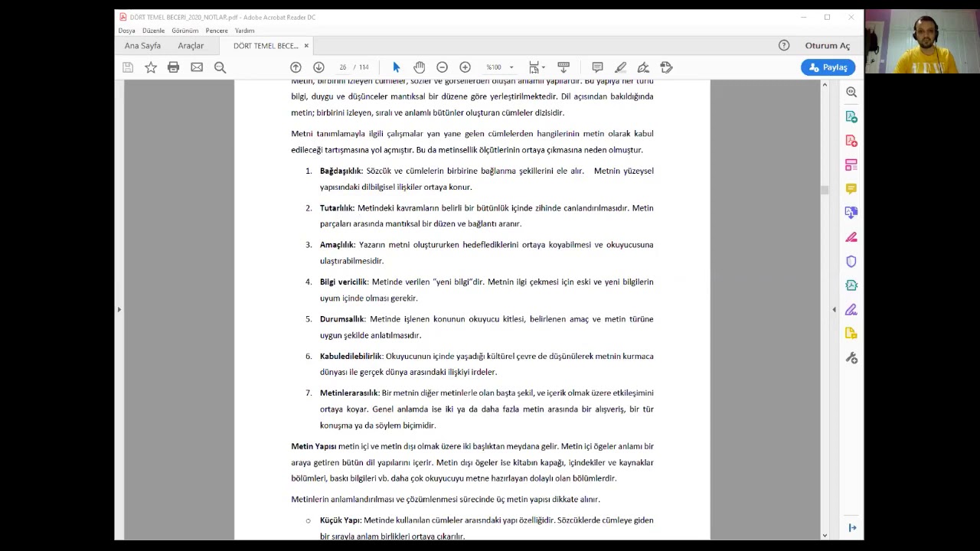This screenshot has width=980, height=551.
Task: Click Oturum Aç sign-in link
Action: point(827,46)
